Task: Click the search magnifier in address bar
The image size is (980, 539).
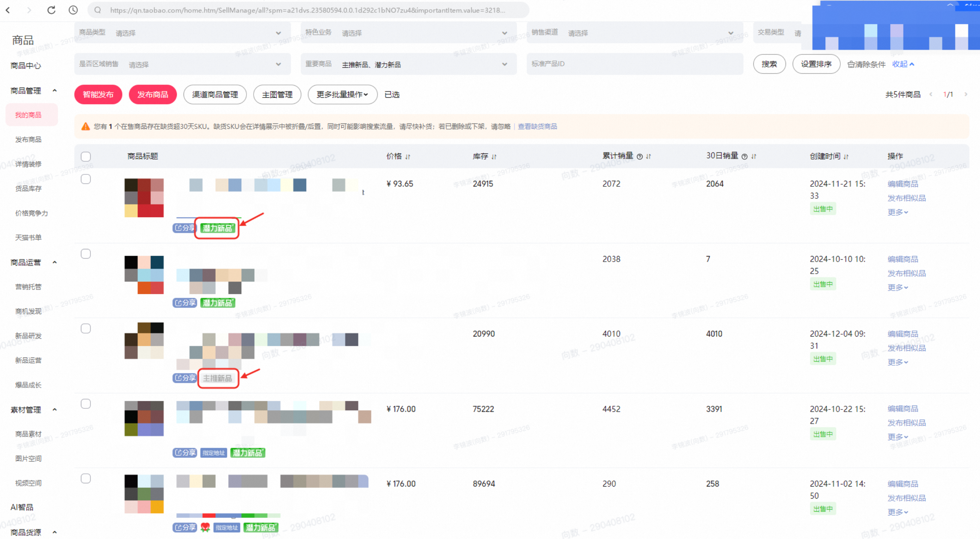Action: point(98,10)
